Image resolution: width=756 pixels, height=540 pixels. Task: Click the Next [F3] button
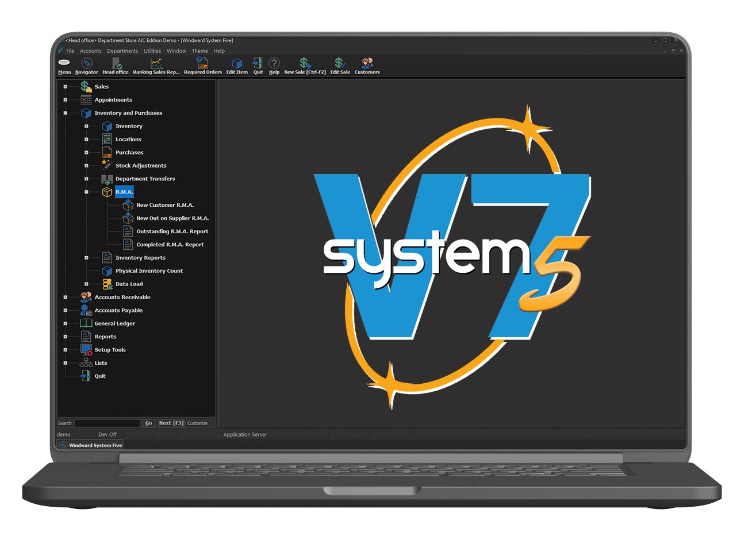click(171, 423)
